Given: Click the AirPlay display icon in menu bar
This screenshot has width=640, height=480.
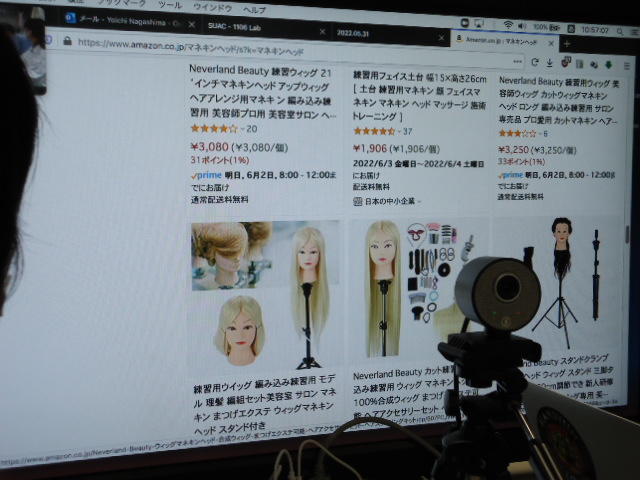Looking at the screenshot, I should click(x=479, y=24).
